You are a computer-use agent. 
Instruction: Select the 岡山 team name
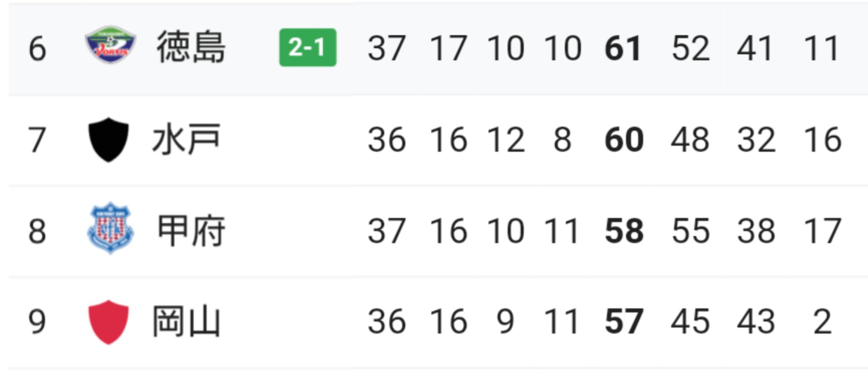click(186, 322)
